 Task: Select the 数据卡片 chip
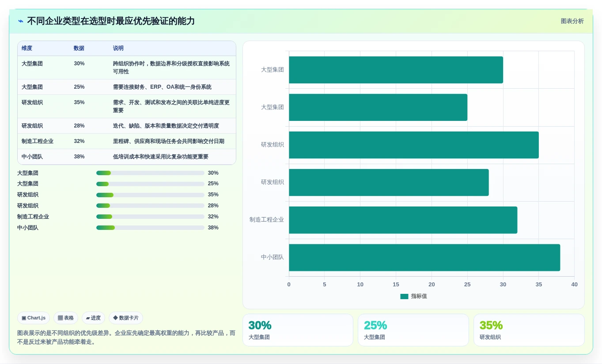click(x=126, y=318)
